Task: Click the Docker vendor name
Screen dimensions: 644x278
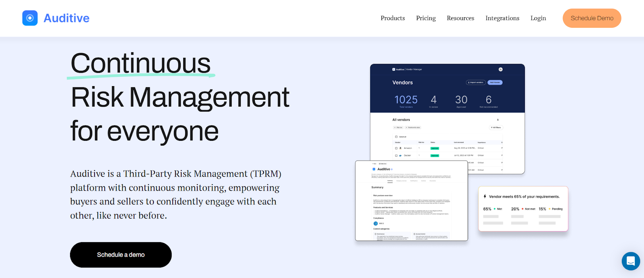Action: pyautogui.click(x=407, y=155)
